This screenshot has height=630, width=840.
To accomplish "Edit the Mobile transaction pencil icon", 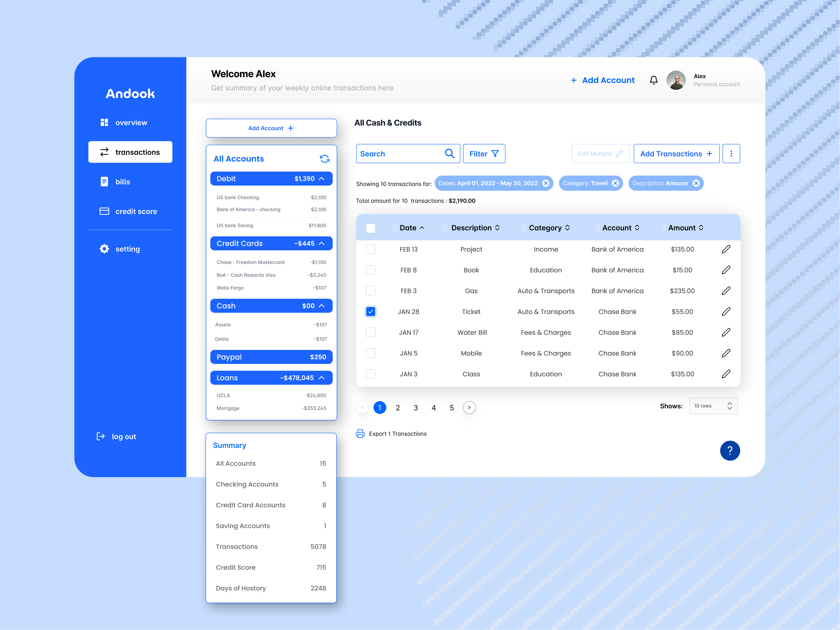I will click(726, 353).
